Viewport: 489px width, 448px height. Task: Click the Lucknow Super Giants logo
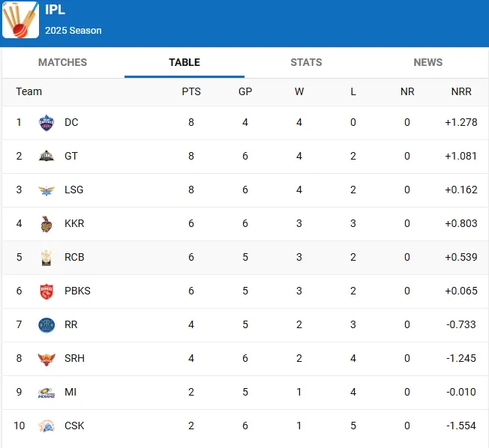point(46,190)
